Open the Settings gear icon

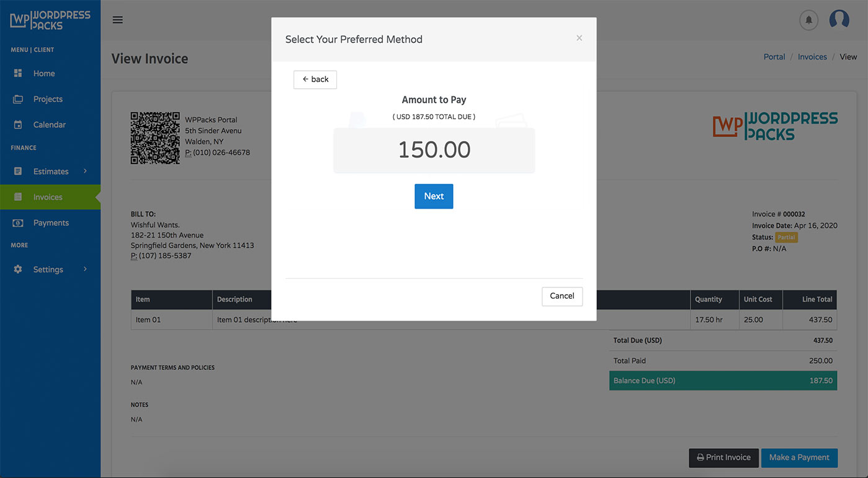pyautogui.click(x=18, y=269)
